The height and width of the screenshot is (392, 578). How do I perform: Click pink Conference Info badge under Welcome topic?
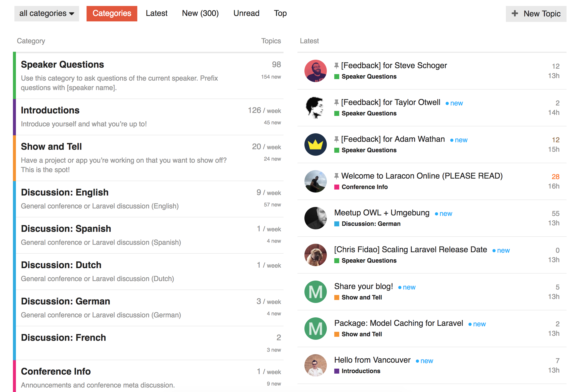[361, 187]
